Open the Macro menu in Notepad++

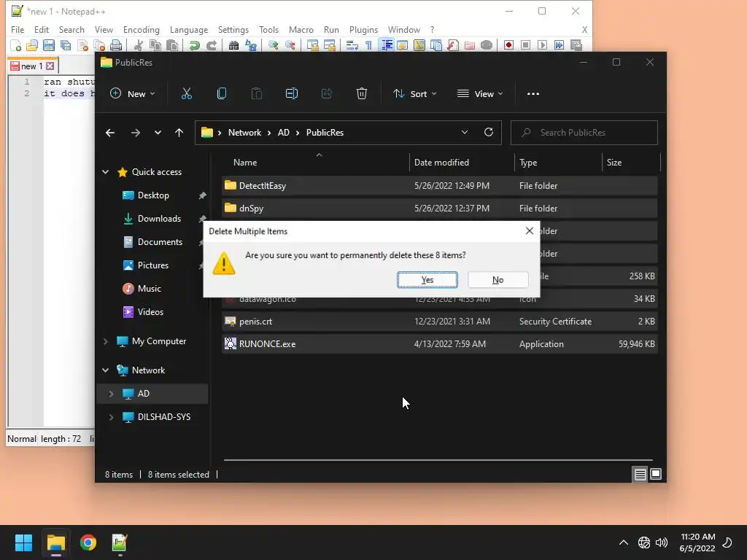pyautogui.click(x=301, y=29)
